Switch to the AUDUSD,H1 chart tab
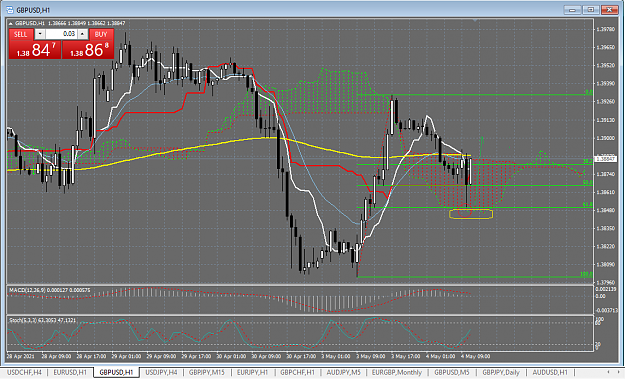Image resolution: width=625 pixels, height=379 pixels. tap(550, 372)
